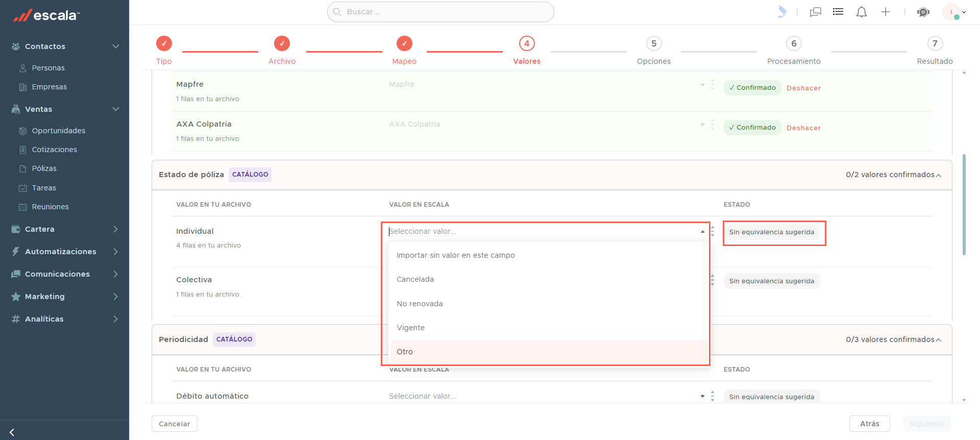Expand the Comunicaciones menu chevron
The width and height of the screenshot is (980, 440).
point(116,274)
